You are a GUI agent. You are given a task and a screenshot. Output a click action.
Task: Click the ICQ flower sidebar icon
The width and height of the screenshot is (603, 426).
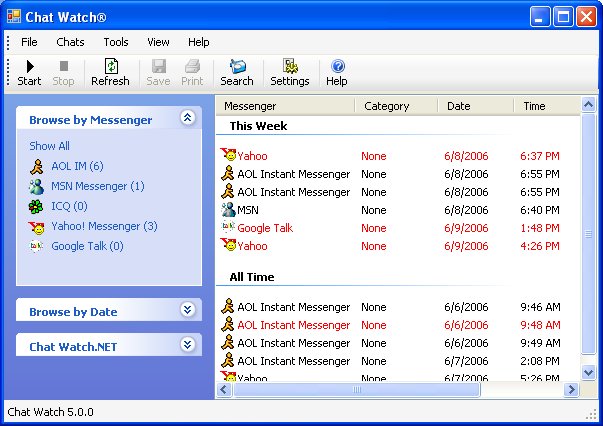click(36, 207)
